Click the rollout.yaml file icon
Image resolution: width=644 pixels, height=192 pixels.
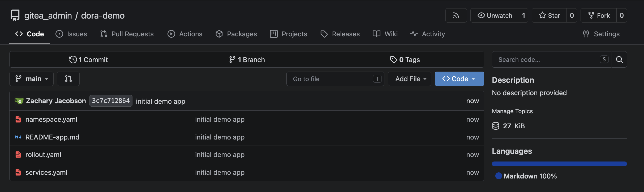18,155
